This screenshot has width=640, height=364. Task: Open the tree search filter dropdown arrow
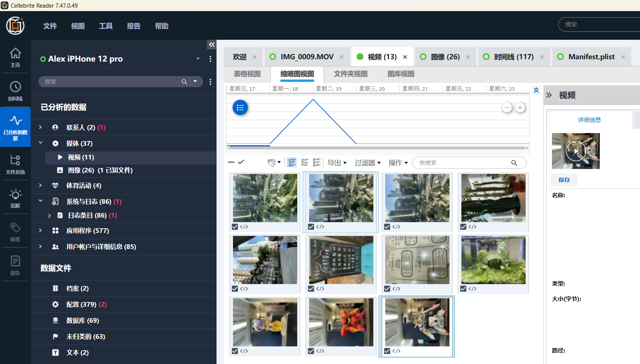[x=195, y=81]
